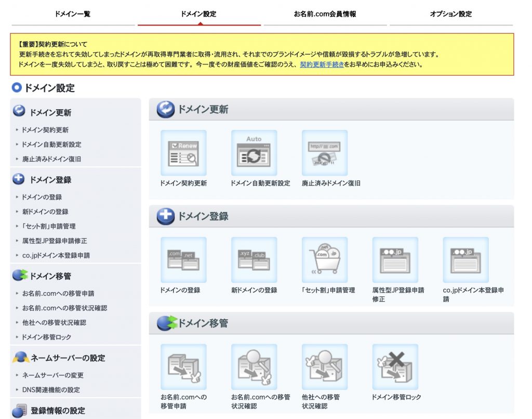Click main panel ドメイン登録 header plus icon
Screen dimensions: 532x419
point(166,216)
